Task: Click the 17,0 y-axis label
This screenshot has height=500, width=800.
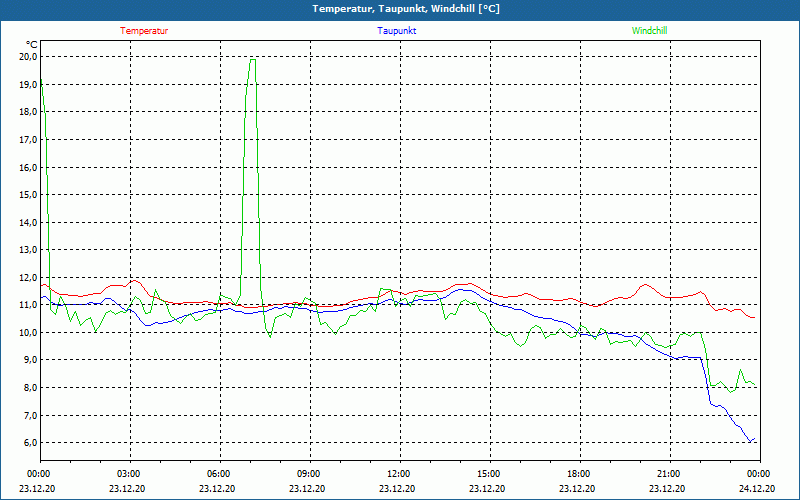Action: pos(28,139)
